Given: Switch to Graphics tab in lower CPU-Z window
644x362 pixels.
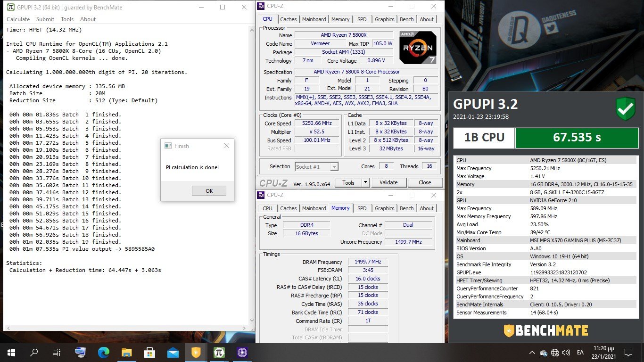Looking at the screenshot, I should (x=384, y=208).
